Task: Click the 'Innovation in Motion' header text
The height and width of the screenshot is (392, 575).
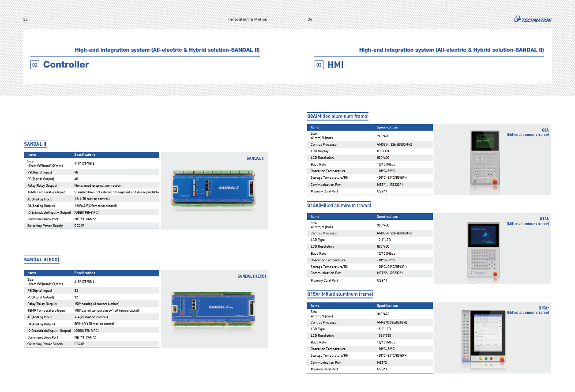Action: pos(248,19)
